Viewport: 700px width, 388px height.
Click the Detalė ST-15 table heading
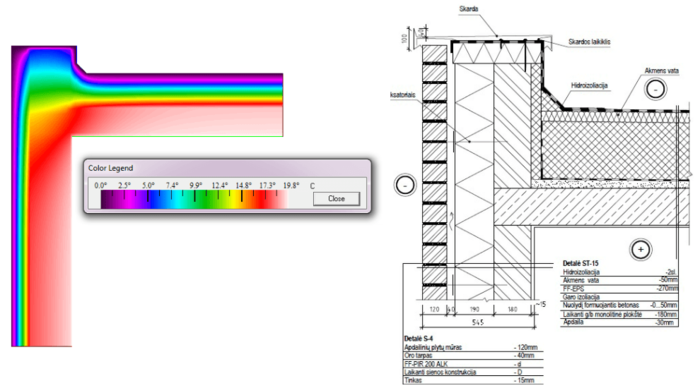point(580,263)
